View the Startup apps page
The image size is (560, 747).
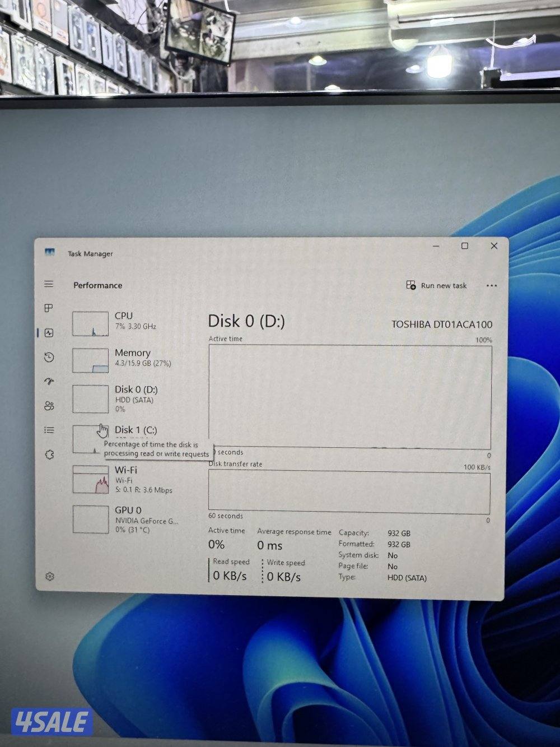[x=49, y=381]
